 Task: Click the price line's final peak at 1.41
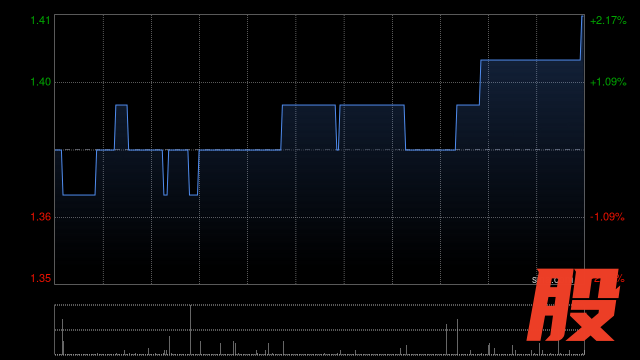tap(582, 17)
